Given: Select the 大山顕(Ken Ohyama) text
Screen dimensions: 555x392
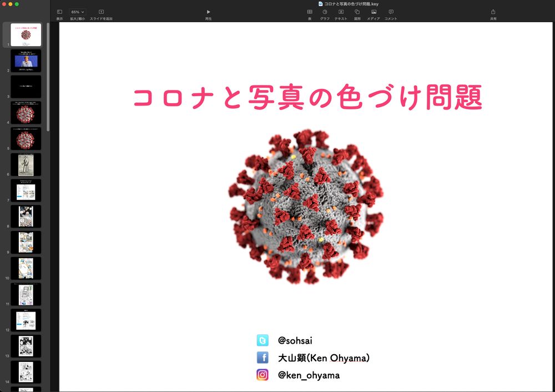Looking at the screenshot, I should pos(324,358).
